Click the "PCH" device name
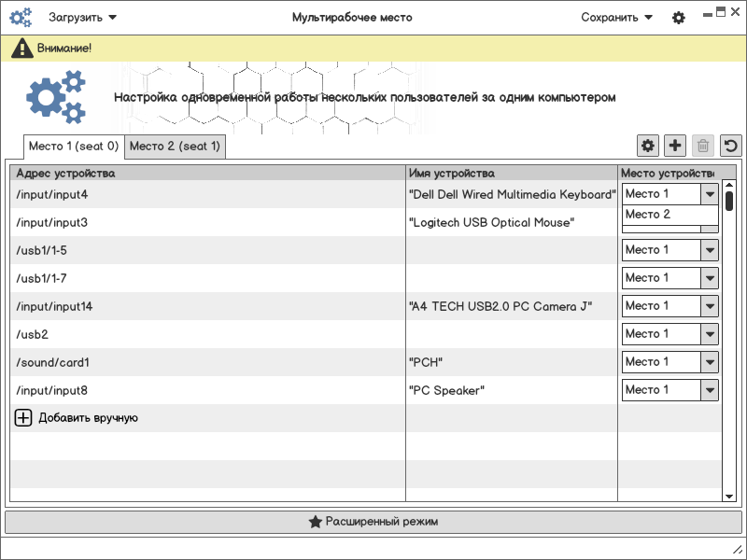The width and height of the screenshot is (747, 560). 426,362
